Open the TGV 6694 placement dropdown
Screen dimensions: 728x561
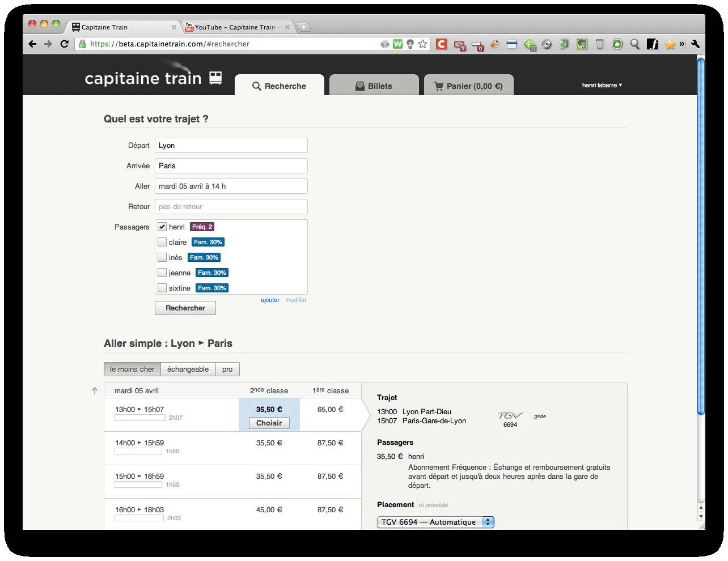(435, 522)
